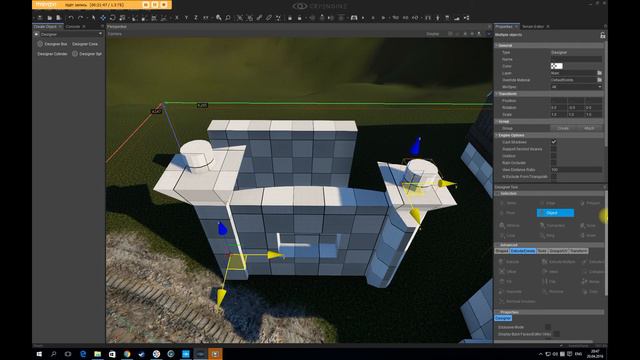Image resolution: width=640 pixels, height=360 pixels.
Task: Constrain to X axis in the toolbar
Action: coord(177,18)
